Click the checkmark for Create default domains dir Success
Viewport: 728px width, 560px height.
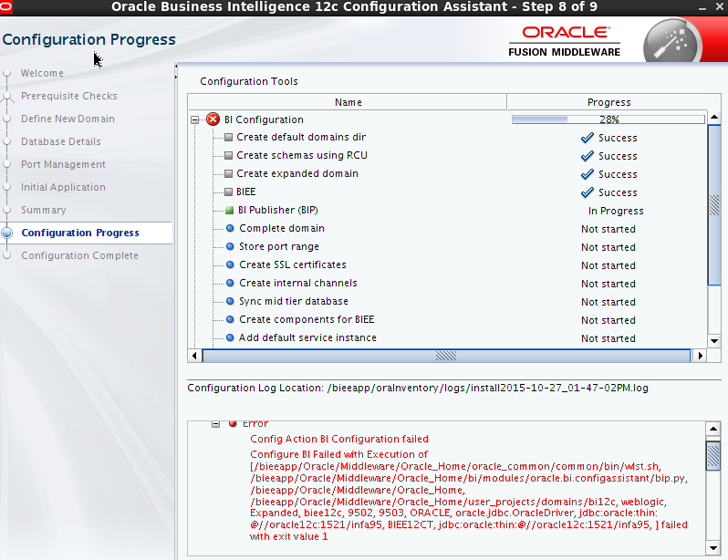pyautogui.click(x=588, y=138)
